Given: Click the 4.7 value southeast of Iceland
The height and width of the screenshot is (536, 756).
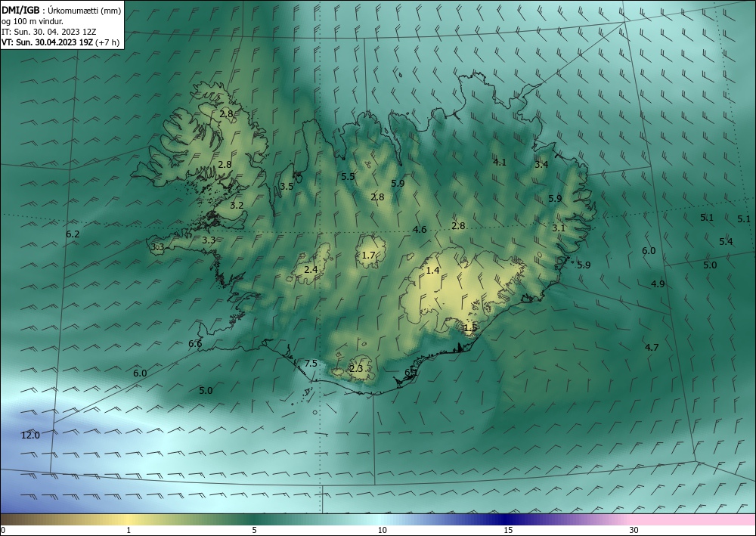Looking at the screenshot, I should click(652, 347).
